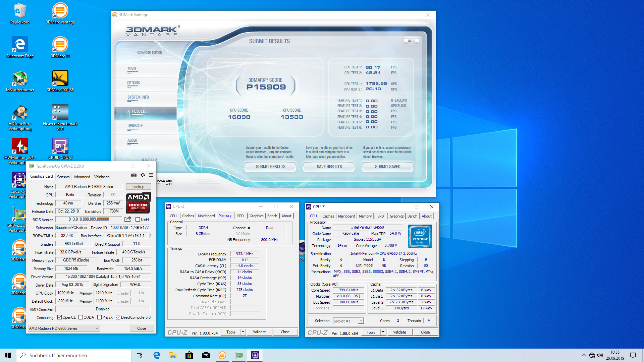The width and height of the screenshot is (644, 362).
Task: Open GPU-Z hamburger menu icon
Action: click(151, 175)
